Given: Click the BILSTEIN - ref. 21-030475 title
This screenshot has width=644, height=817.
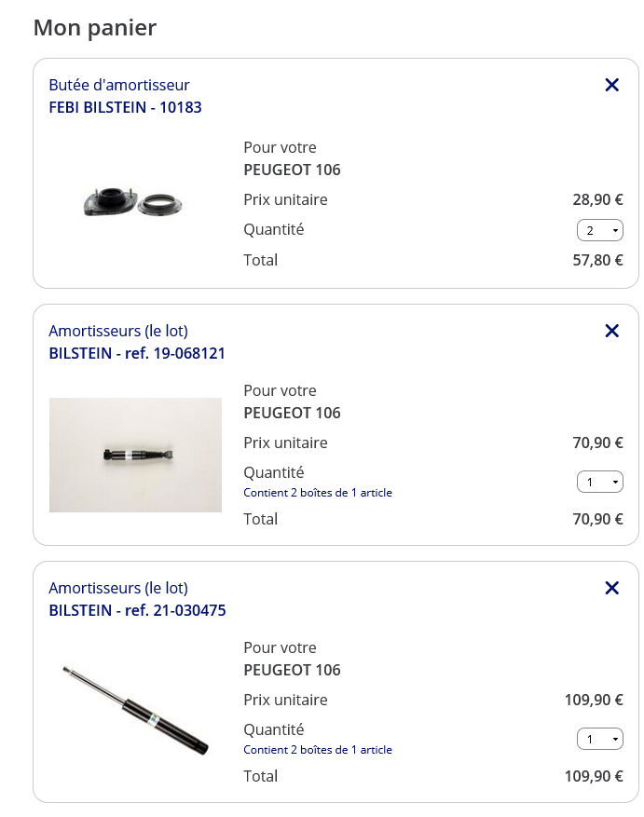Looking at the screenshot, I should click(x=137, y=610).
